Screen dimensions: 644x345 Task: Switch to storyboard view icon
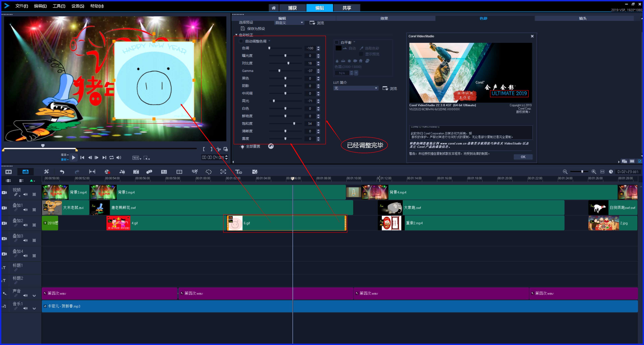tap(9, 172)
